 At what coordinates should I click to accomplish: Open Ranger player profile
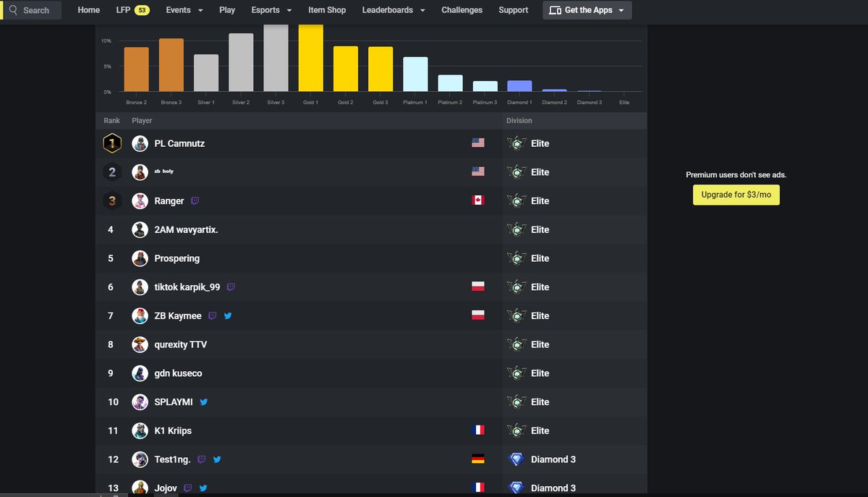[169, 201]
